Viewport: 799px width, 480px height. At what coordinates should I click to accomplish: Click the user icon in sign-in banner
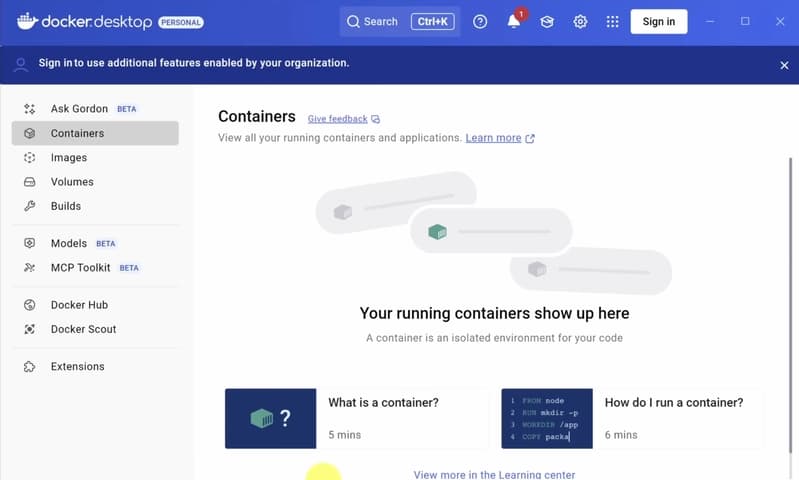tap(21, 65)
